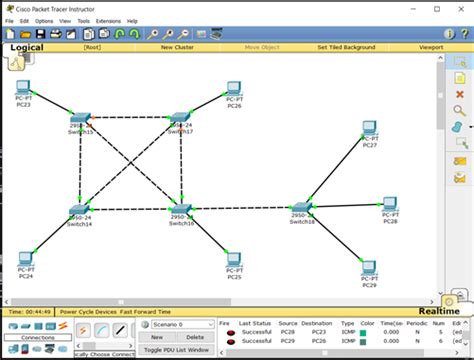This screenshot has height=360, width=474.
Task: Click the PC28 computer
Action: coord(390,204)
